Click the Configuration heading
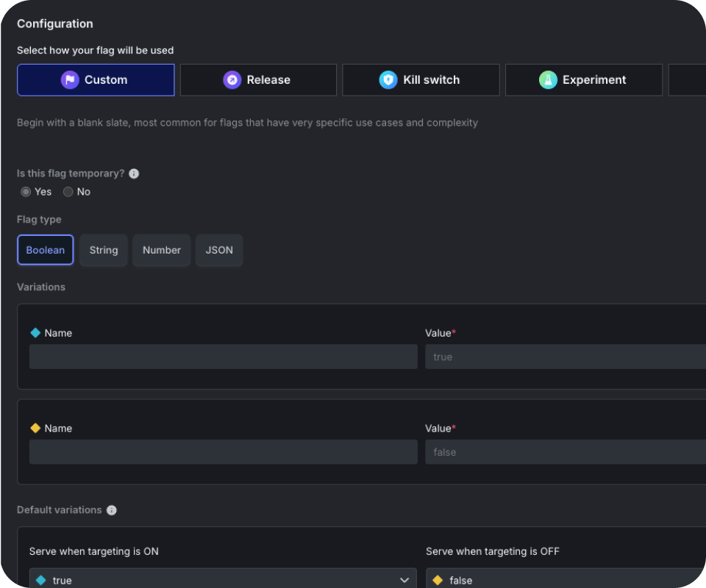Viewport: 706px width, 588px height. [55, 24]
